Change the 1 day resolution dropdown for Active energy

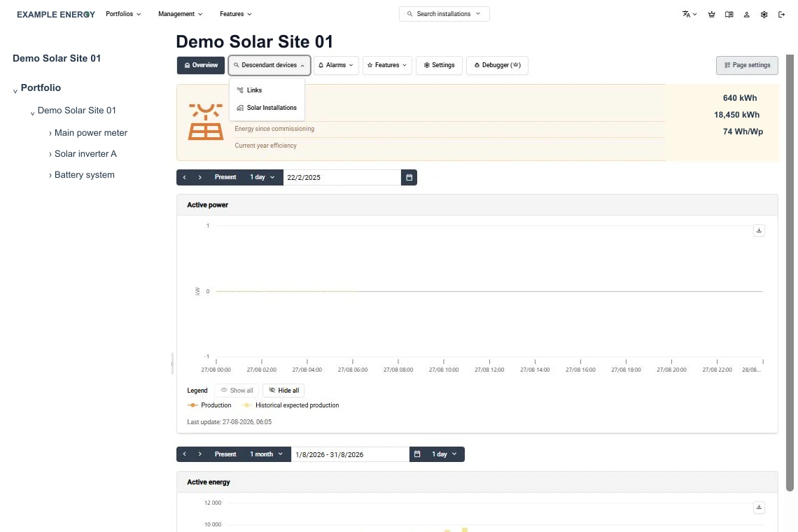[x=444, y=454]
